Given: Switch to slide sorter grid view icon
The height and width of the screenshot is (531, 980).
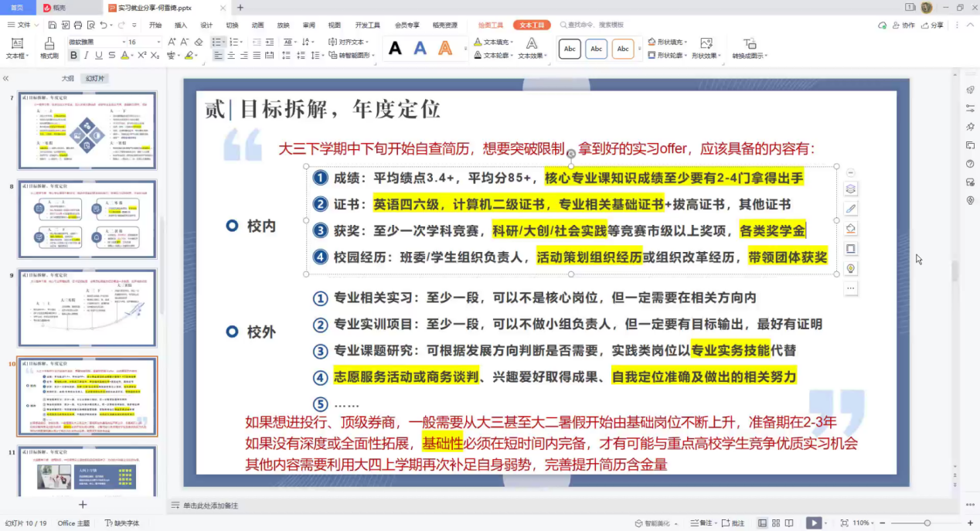Looking at the screenshot, I should (777, 523).
